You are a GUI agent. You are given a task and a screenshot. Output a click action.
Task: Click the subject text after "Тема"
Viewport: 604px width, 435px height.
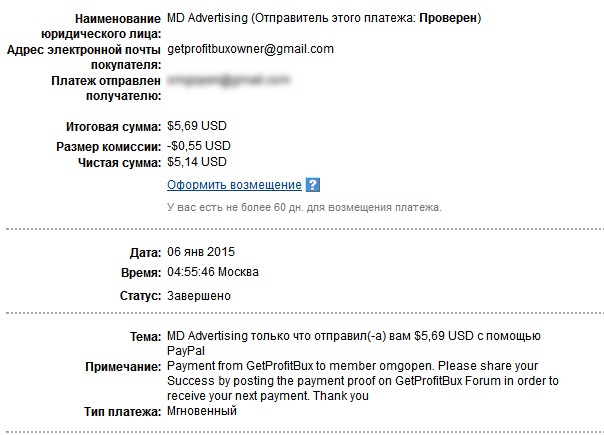click(353, 335)
